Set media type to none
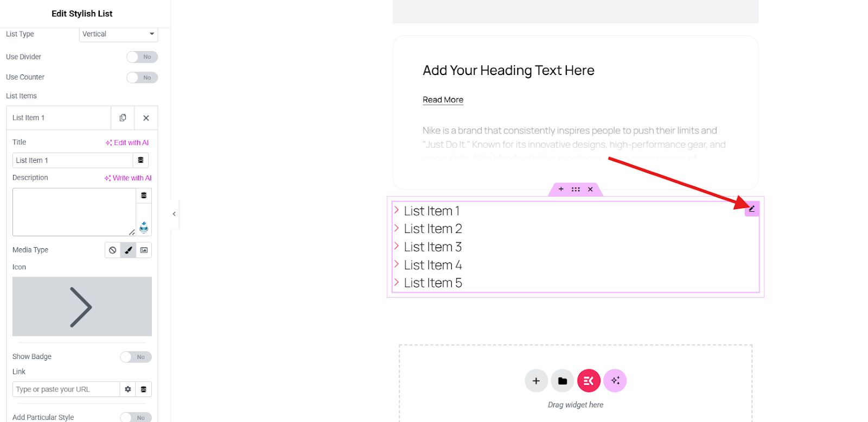This screenshot has width=868, height=422. [x=112, y=250]
